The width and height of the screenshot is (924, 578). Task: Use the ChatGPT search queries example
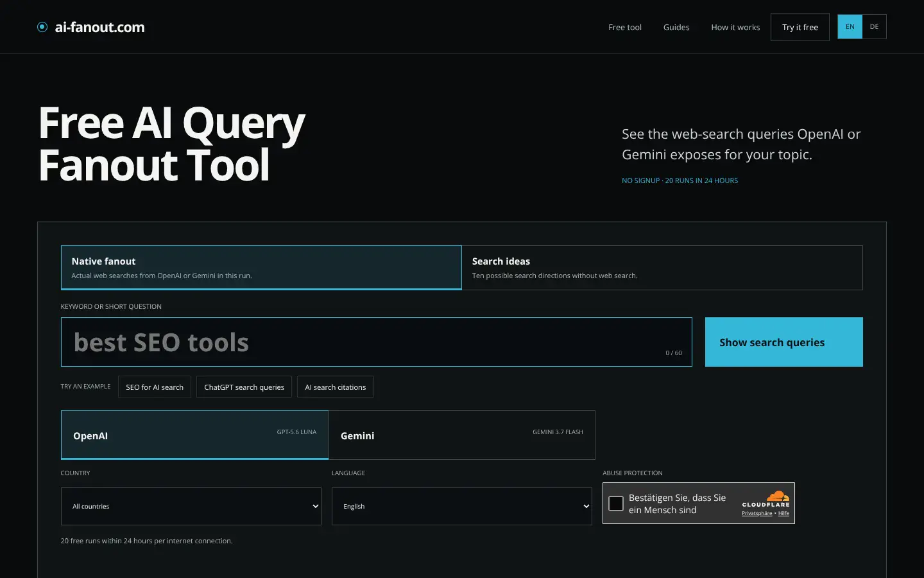(x=244, y=387)
